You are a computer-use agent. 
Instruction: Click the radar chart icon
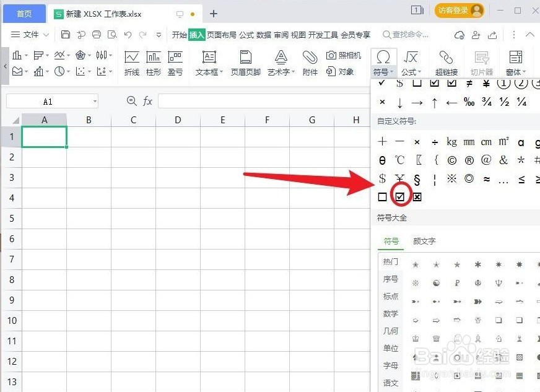[81, 56]
